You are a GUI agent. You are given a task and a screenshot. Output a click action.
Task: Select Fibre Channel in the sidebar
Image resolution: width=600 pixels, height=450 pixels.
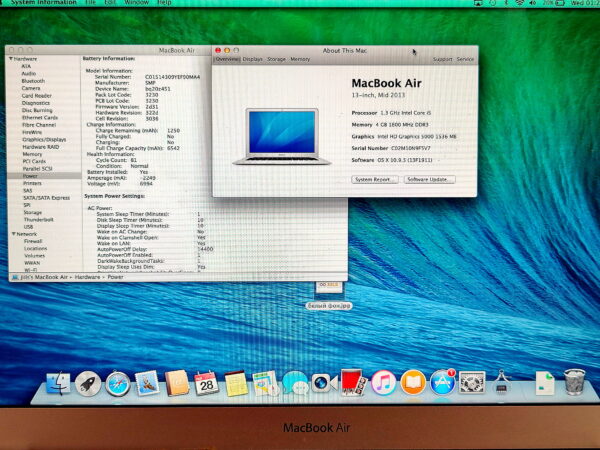coord(39,125)
